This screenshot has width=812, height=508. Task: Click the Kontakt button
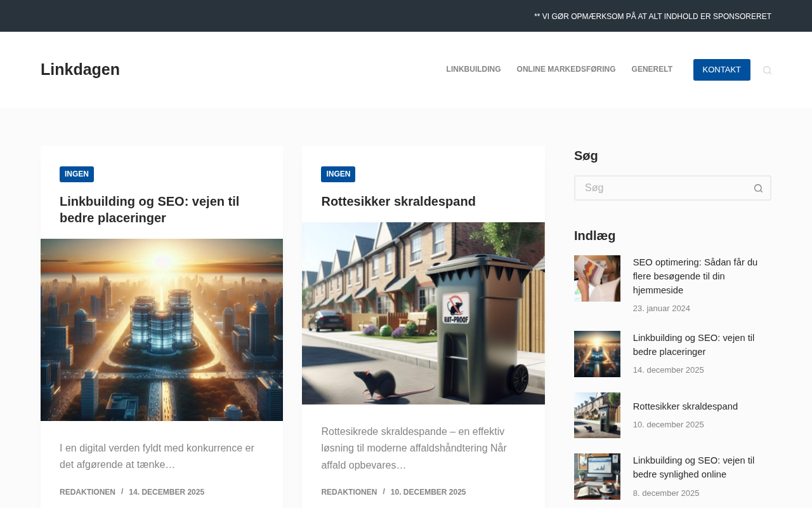721,70
